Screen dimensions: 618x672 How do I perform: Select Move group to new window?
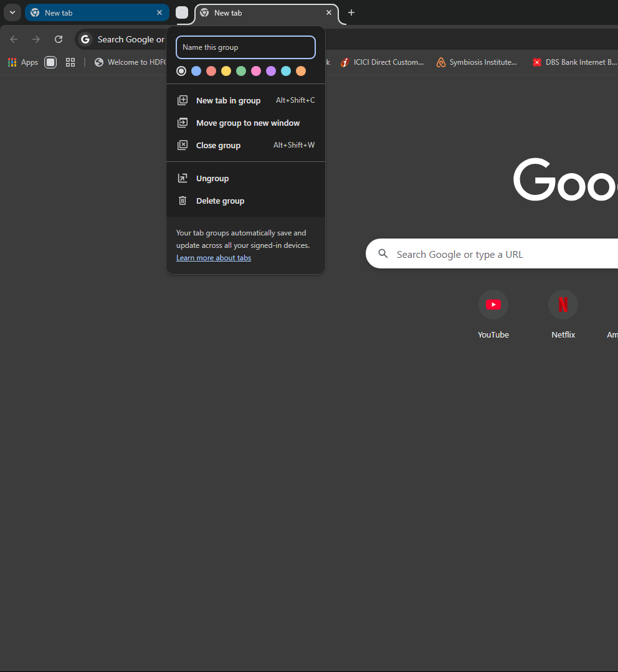pyautogui.click(x=245, y=123)
